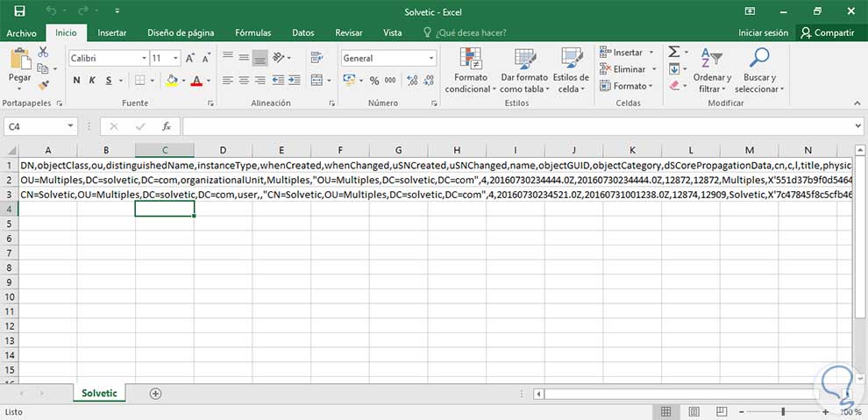Click increase decimal icon
868x420 pixels.
point(412,81)
